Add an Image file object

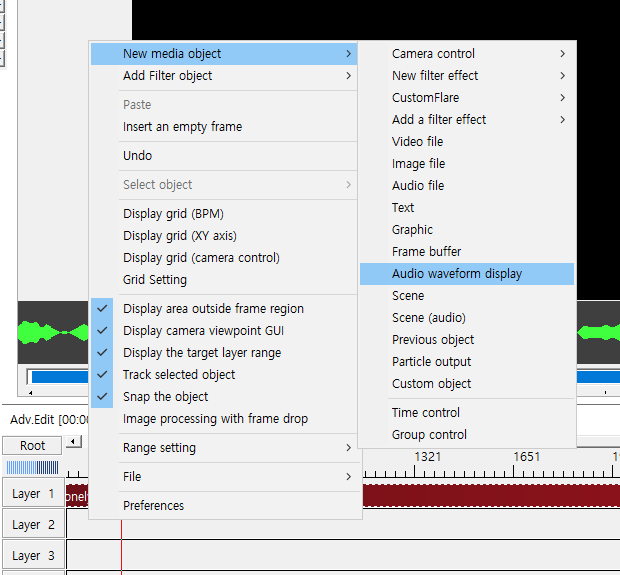pyautogui.click(x=467, y=164)
